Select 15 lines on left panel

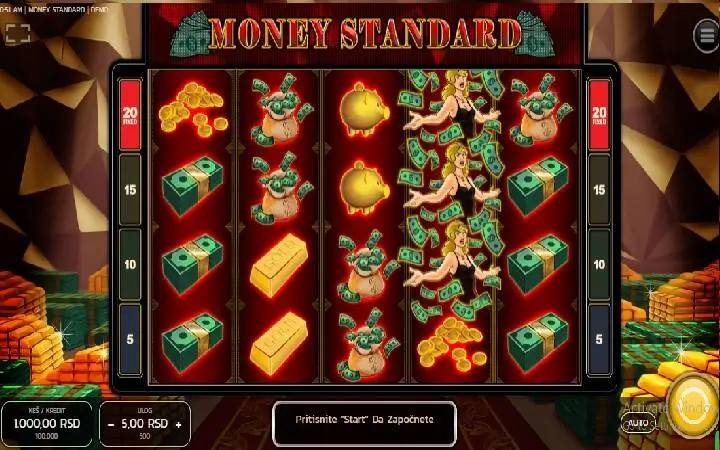point(130,190)
